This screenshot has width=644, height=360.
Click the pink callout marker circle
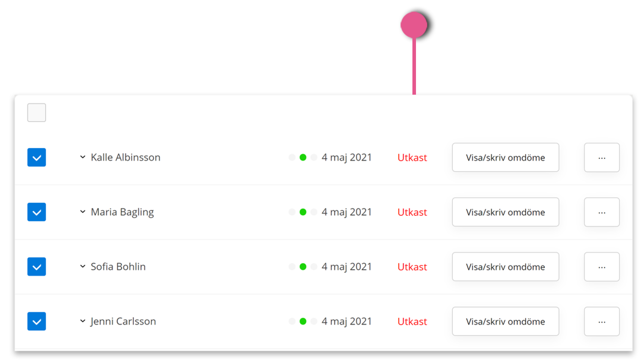(414, 25)
